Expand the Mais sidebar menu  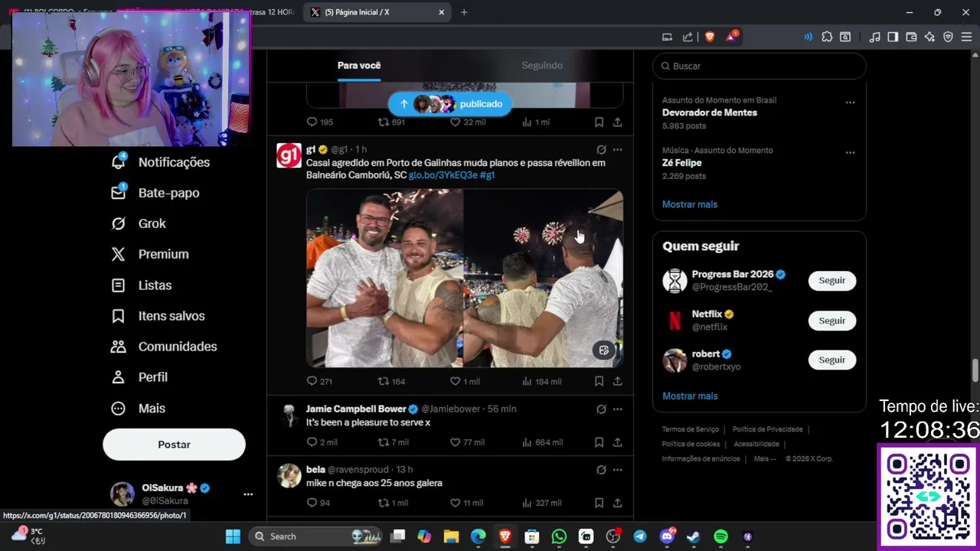pos(138,408)
